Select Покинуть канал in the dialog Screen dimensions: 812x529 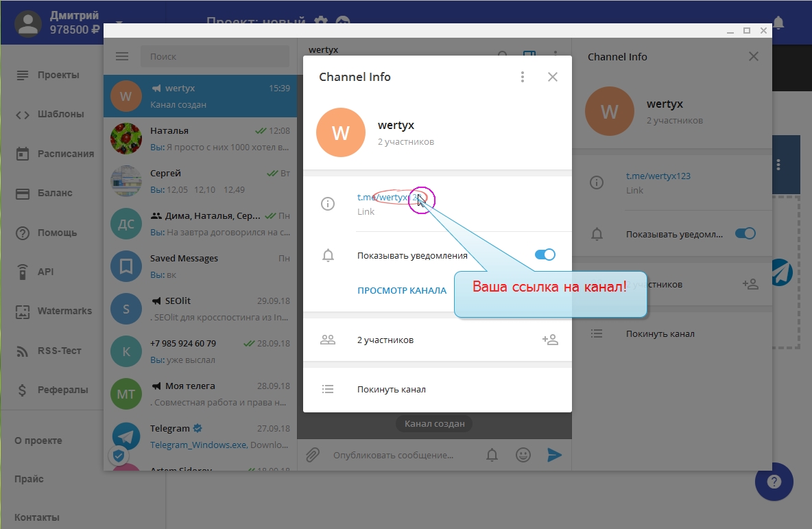(391, 389)
